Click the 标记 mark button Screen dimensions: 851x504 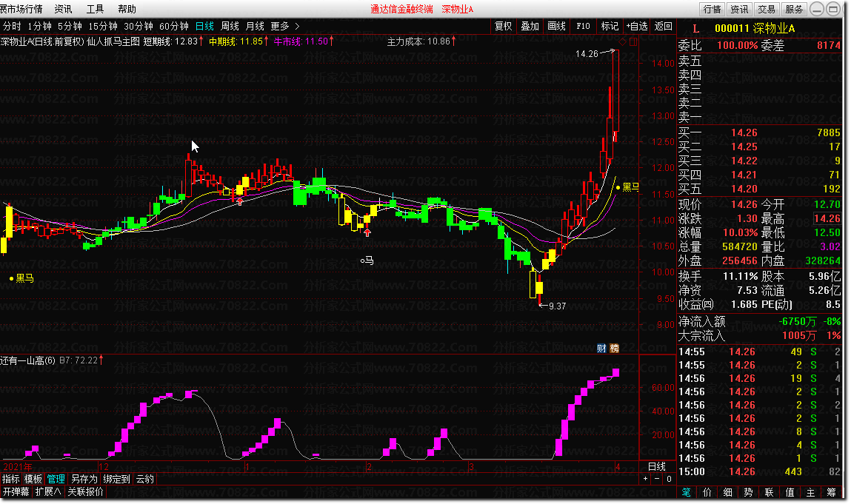coord(610,26)
